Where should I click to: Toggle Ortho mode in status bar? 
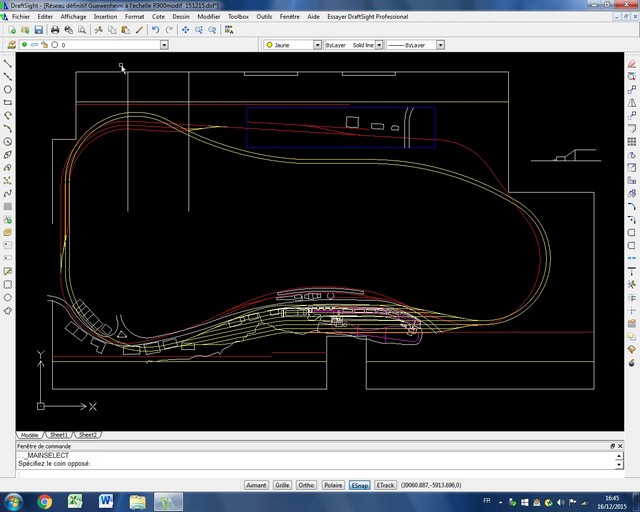pyautogui.click(x=307, y=485)
